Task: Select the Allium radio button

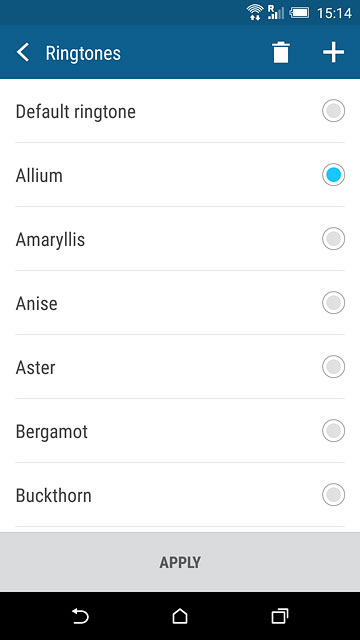Action: click(333, 175)
